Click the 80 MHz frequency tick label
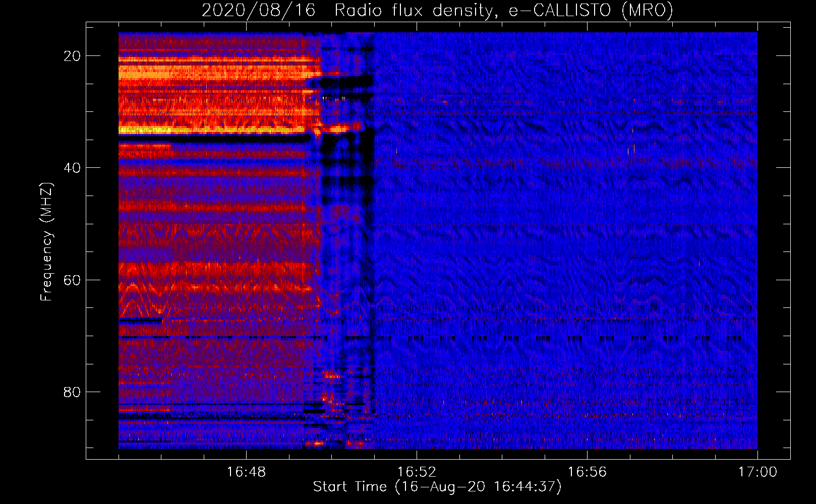This screenshot has height=504, width=816. [x=72, y=392]
